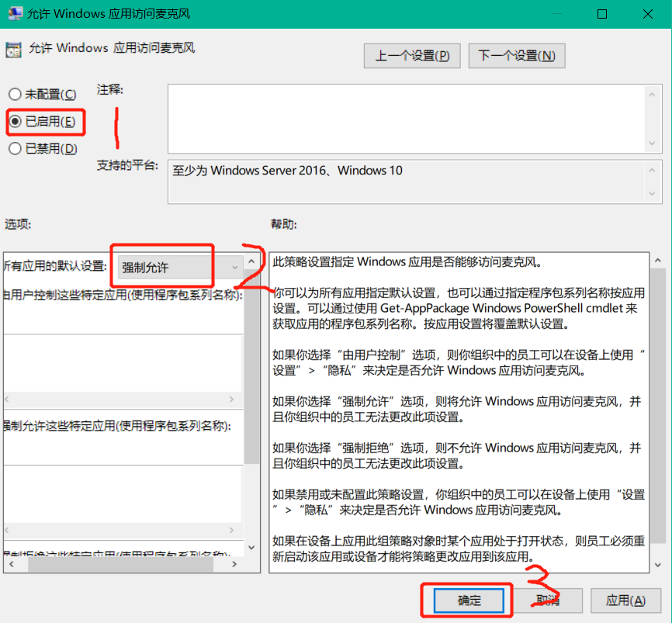Screen dimensions: 672x623
Task: Click comment box scroll up arrow
Action: 652,95
